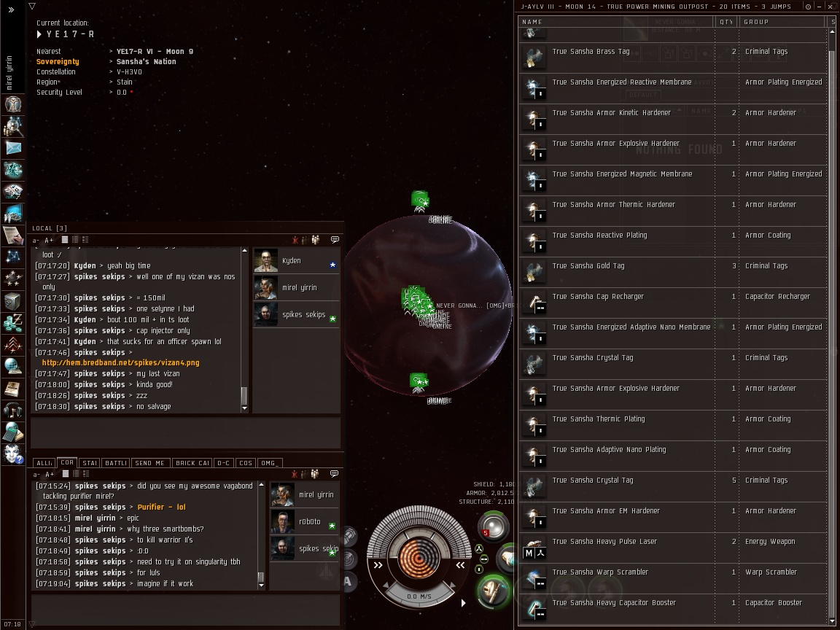Open the Corporation stars icon

13,279
